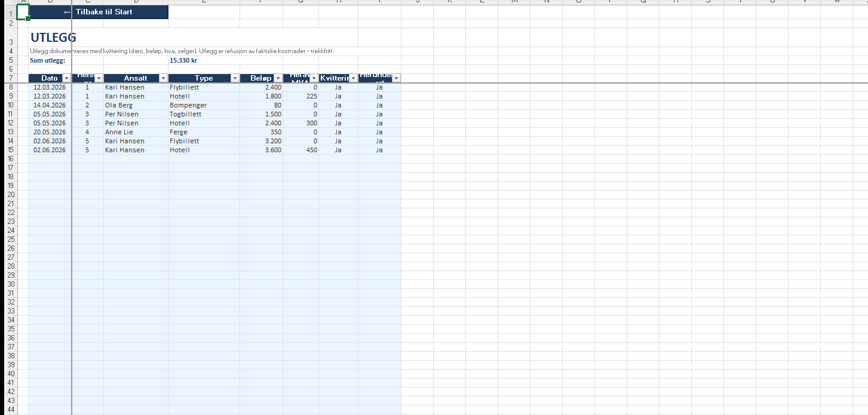
Task: Select the 14.04.2026 date cell
Action: coord(50,105)
